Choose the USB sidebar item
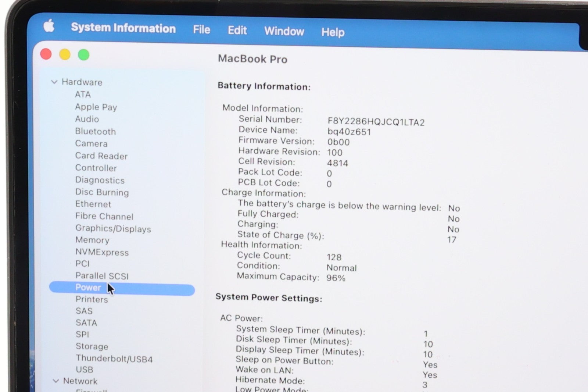Image resolution: width=588 pixels, height=392 pixels. [x=84, y=370]
